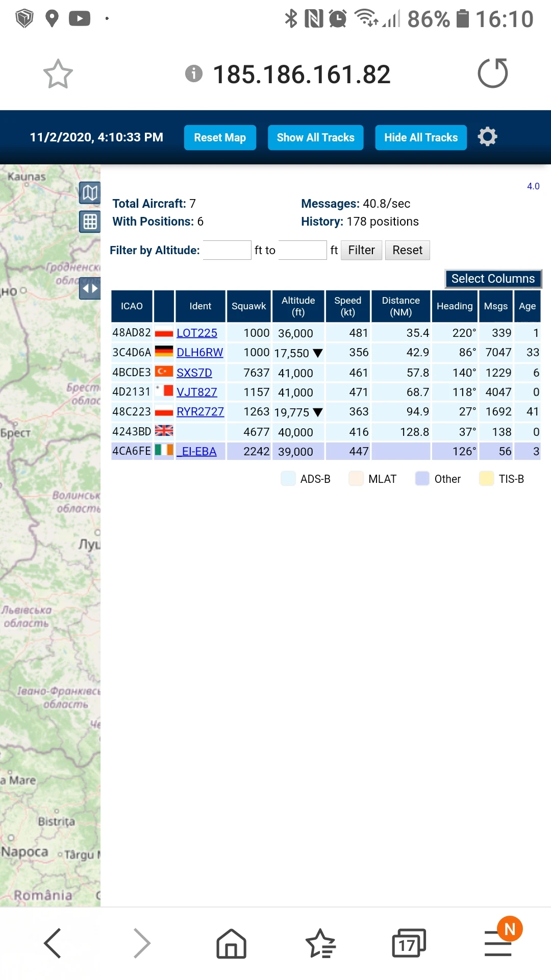Focus minimum altitude filter field
The image size is (551, 980).
pos(227,250)
